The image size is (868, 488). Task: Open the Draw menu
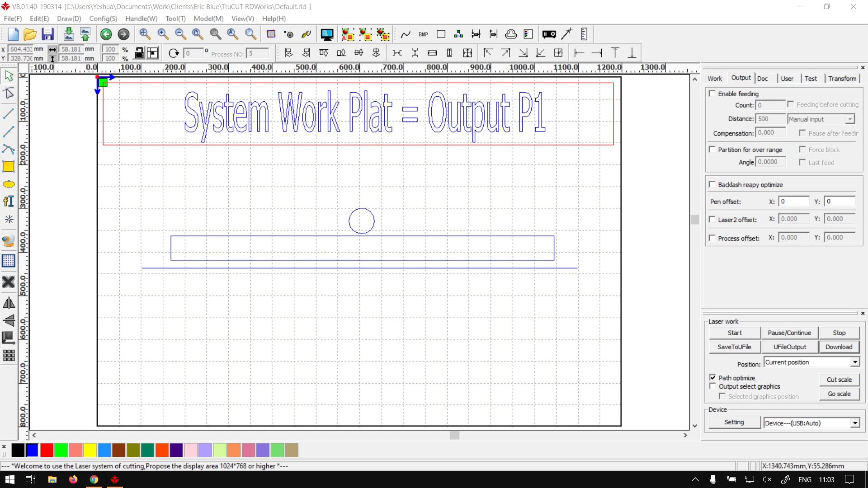coord(69,19)
